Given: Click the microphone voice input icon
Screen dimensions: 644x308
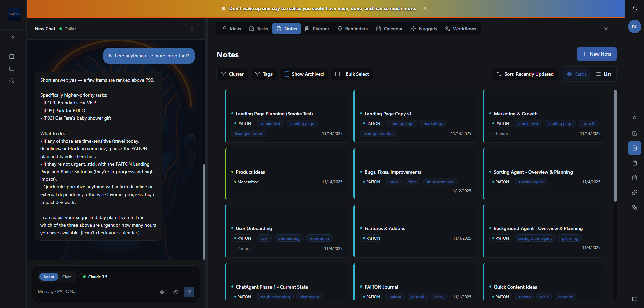Looking at the screenshot, I should [162, 292].
